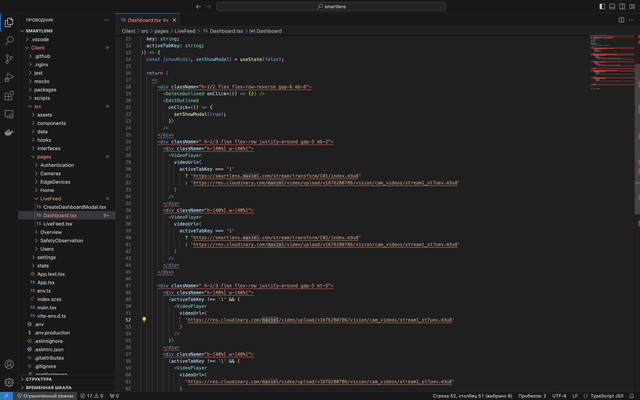Screen dimensions: 640x400
Task: Open the Remote Explorer view
Action: [9, 114]
